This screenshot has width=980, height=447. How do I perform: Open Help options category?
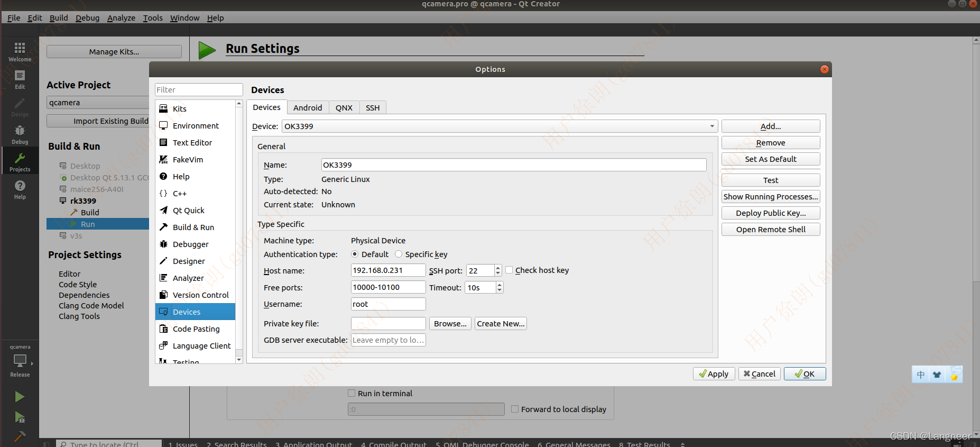(x=195, y=176)
